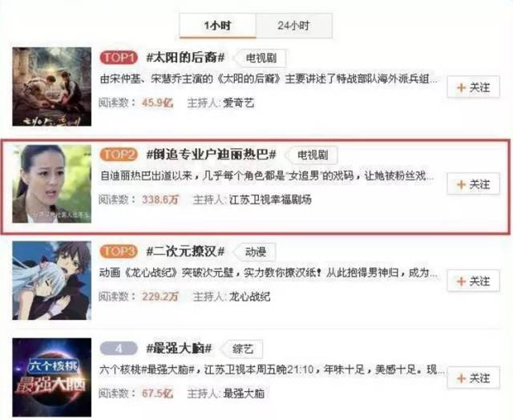Select the 综艺 category tag
This screenshot has height=420, width=513.
pyautogui.click(x=242, y=349)
